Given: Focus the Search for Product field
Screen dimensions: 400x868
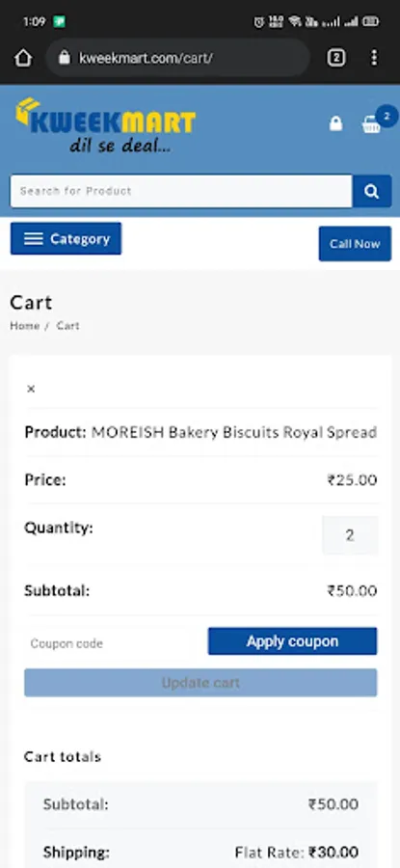Looking at the screenshot, I should [181, 192].
